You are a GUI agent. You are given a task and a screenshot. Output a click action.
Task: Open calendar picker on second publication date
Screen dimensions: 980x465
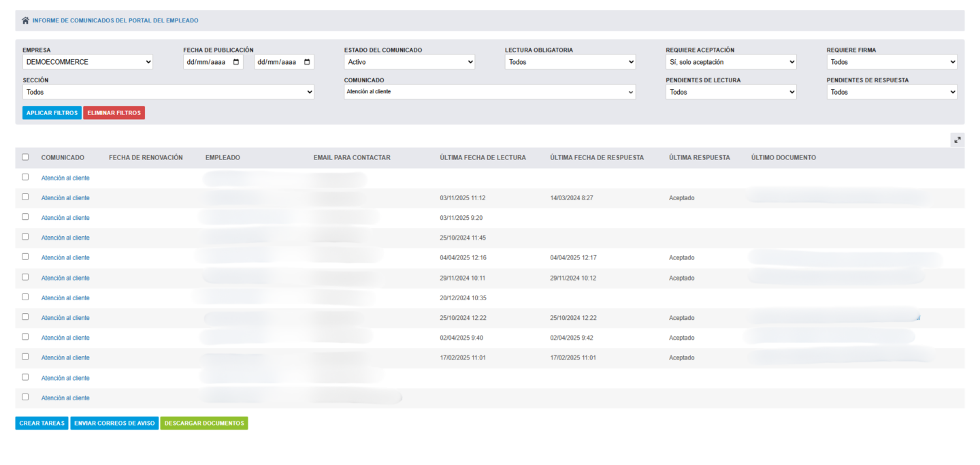pos(307,62)
